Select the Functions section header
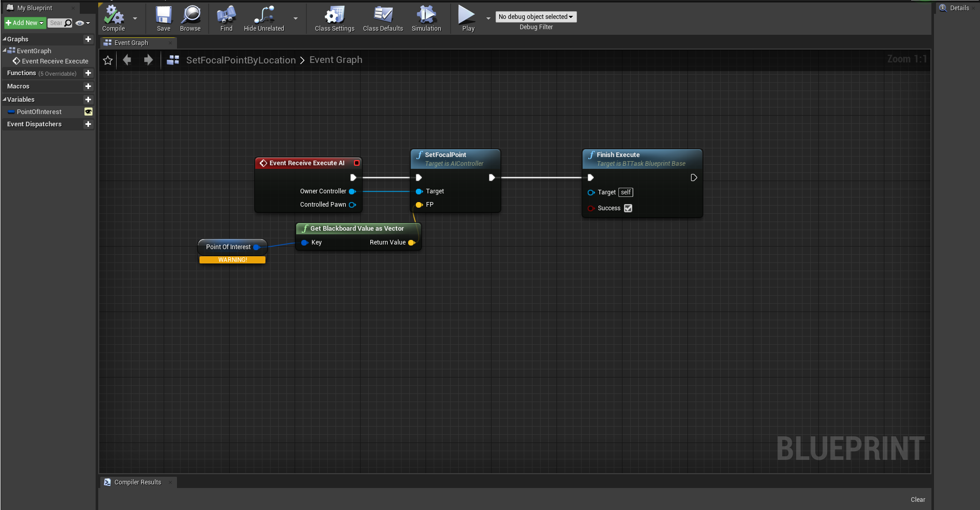This screenshot has width=980, height=510. tap(41, 73)
